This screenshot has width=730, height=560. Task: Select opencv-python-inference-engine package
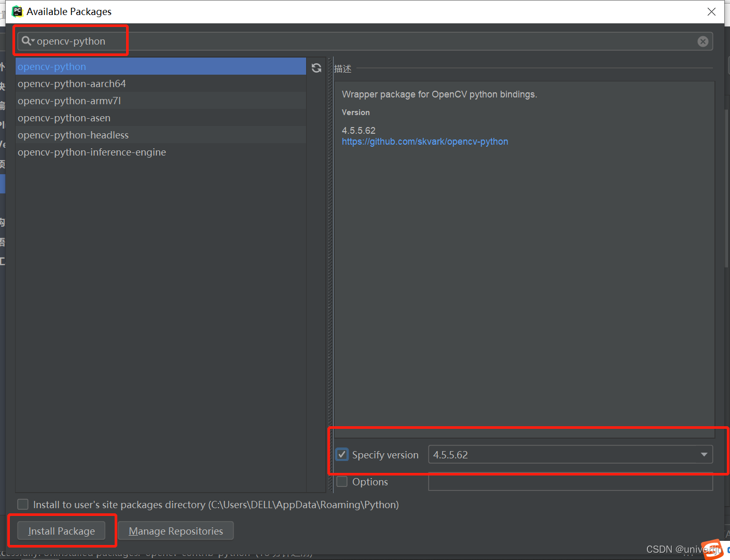click(x=161, y=152)
